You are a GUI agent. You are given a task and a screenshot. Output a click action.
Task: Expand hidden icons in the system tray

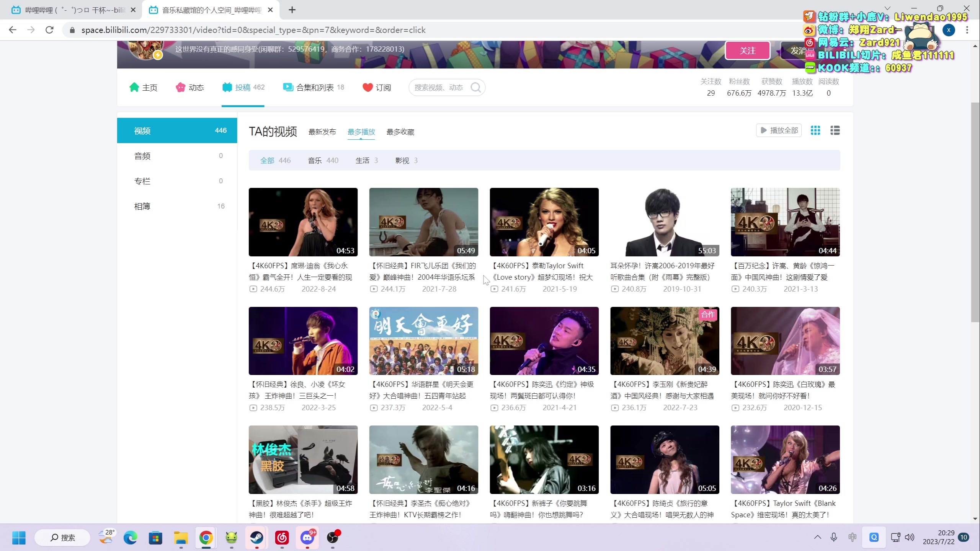817,537
